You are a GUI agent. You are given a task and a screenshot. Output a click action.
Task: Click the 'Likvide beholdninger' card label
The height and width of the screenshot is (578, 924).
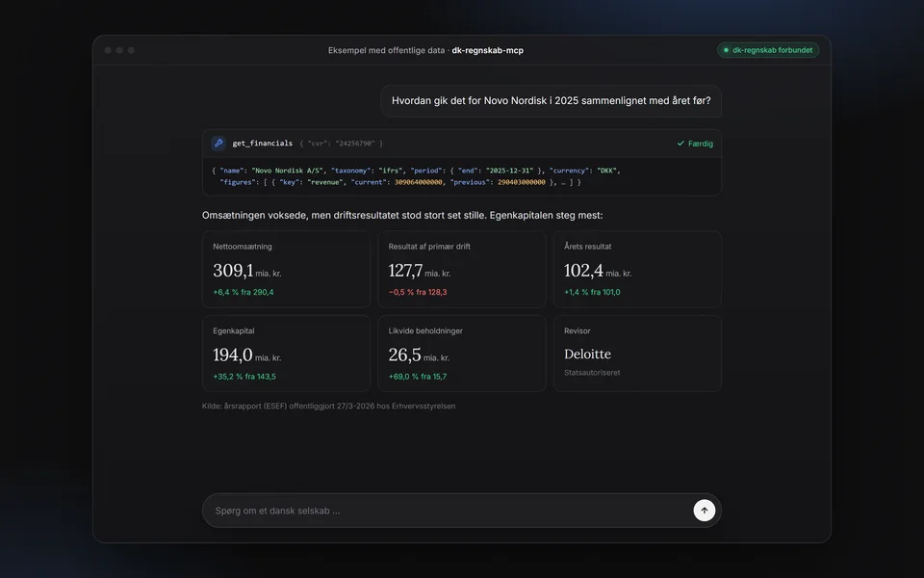tap(425, 330)
